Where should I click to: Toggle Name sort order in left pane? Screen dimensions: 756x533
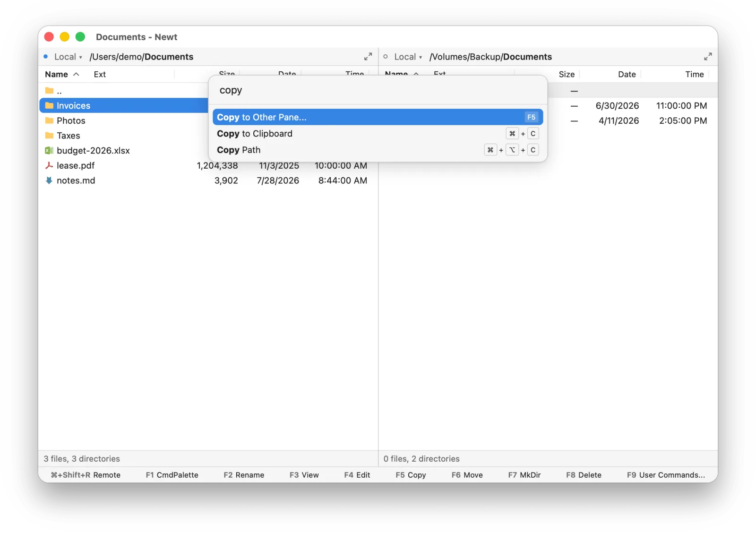(x=62, y=74)
